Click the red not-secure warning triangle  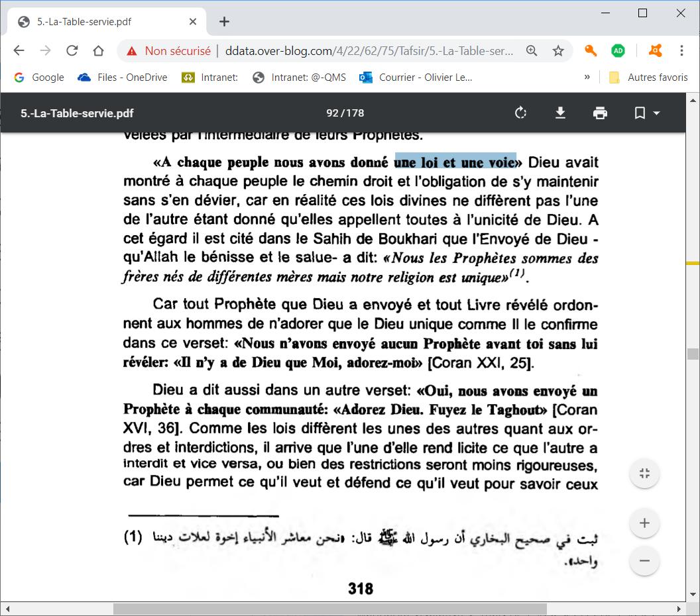tap(132, 51)
